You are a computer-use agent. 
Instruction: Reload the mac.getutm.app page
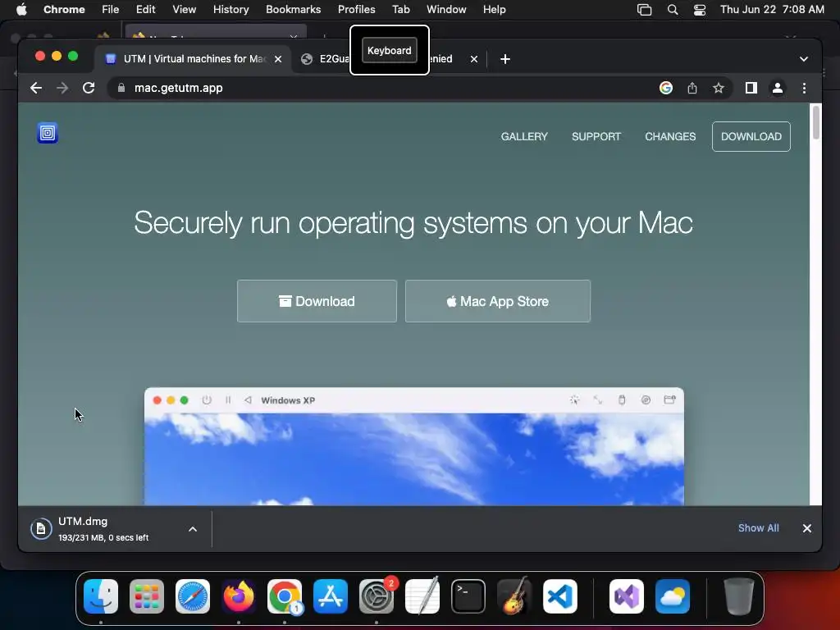point(89,88)
